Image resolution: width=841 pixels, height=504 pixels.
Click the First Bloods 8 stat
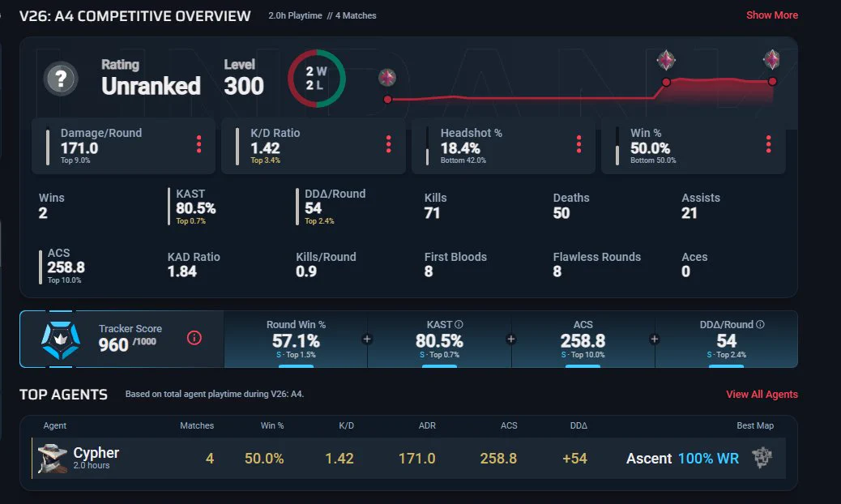point(456,264)
